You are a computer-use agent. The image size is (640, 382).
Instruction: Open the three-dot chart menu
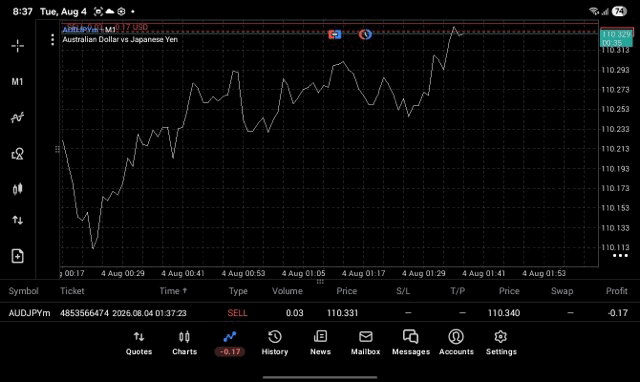[x=52, y=40]
